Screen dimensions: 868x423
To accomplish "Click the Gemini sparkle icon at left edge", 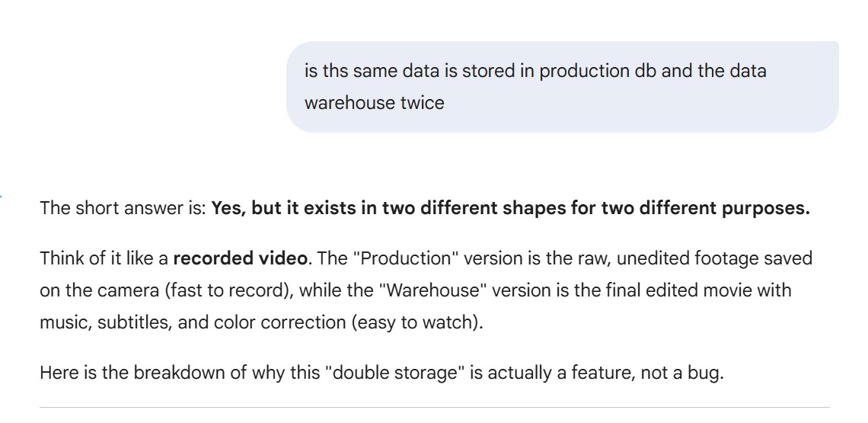I will coord(2,197).
